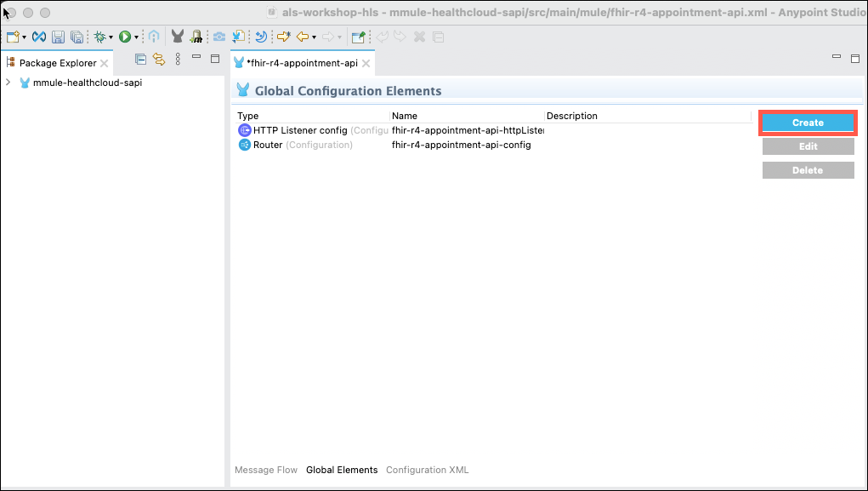Viewport: 868px width, 491px height.
Task: Close the fhir-r4-appointment-api editor tab
Action: [366, 64]
